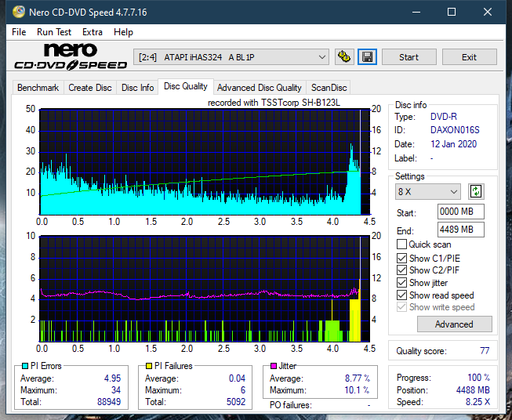This screenshot has width=512, height=420.
Task: Click the PI Failures total 5092
Action: (x=236, y=402)
